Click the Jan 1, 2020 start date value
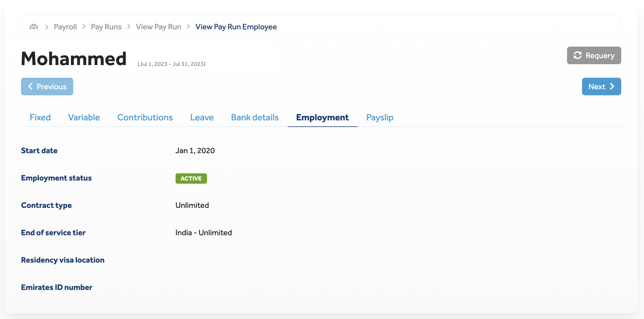This screenshot has height=319, width=644. 195,151
